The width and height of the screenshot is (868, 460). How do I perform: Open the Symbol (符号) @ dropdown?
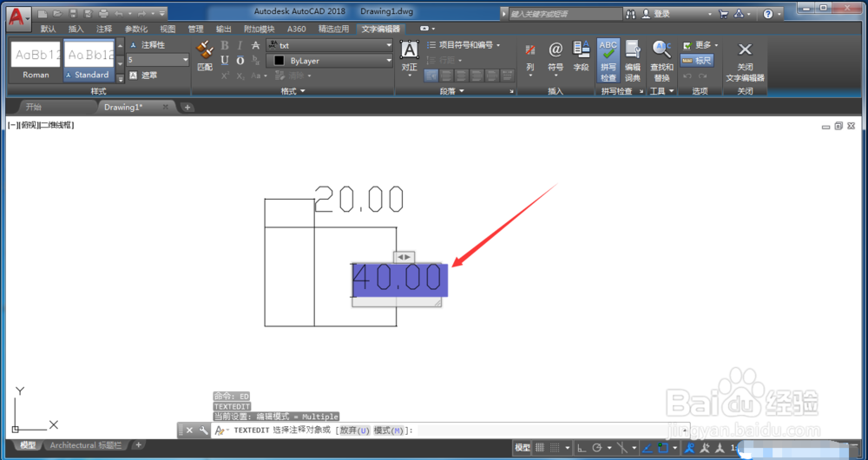556,57
